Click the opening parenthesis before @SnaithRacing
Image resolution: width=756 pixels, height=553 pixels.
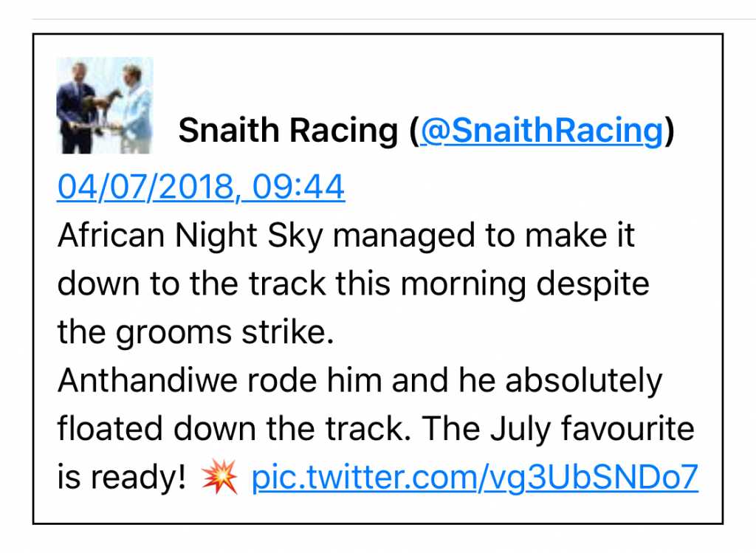(413, 132)
